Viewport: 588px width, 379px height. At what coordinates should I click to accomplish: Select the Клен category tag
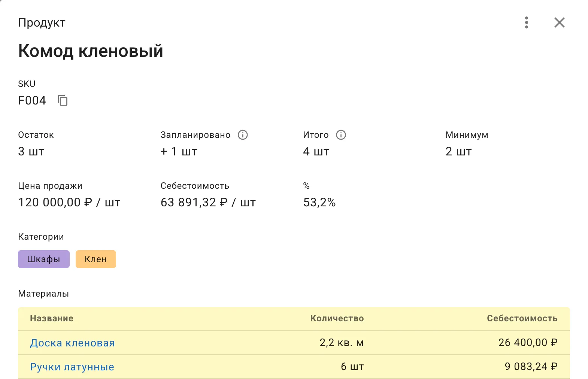[x=96, y=259]
